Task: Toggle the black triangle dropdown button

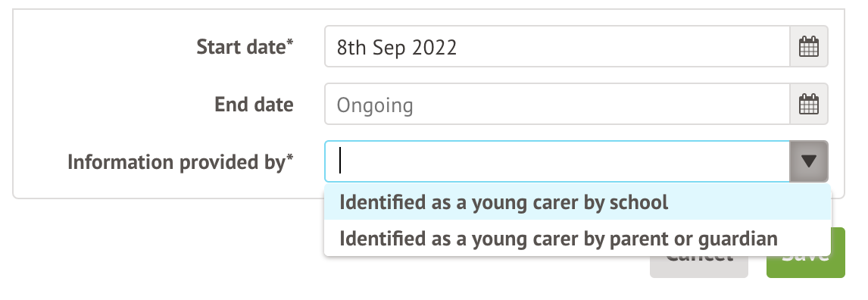Action: tap(809, 161)
